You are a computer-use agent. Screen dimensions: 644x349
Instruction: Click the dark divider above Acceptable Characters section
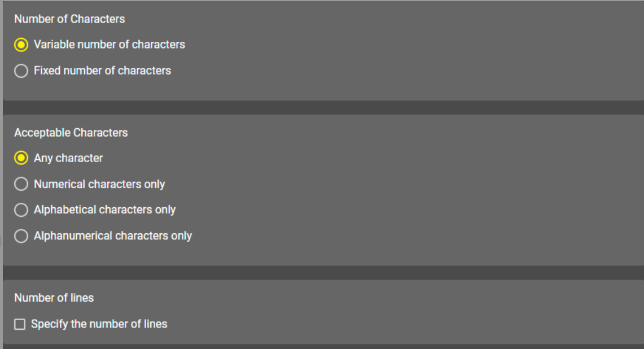[x=323, y=107]
